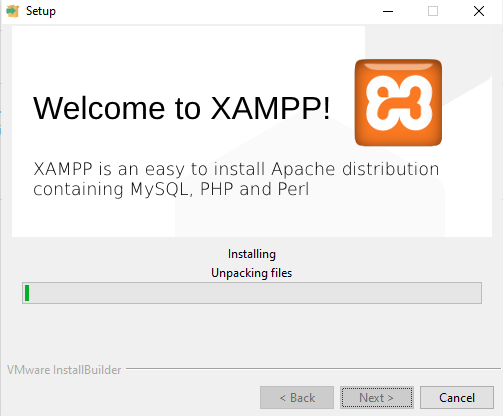The width and height of the screenshot is (503, 416).
Task: Click the disabled Next > button
Action: coord(377,397)
